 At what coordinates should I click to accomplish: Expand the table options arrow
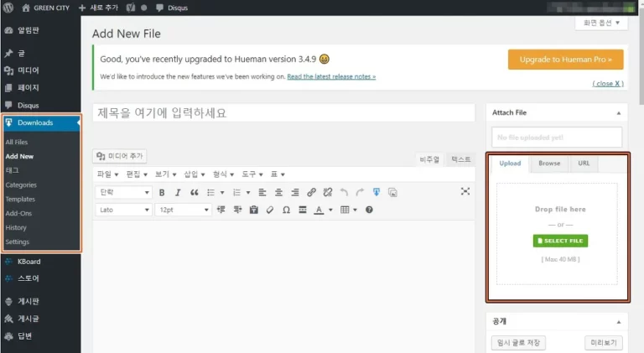[355, 210]
